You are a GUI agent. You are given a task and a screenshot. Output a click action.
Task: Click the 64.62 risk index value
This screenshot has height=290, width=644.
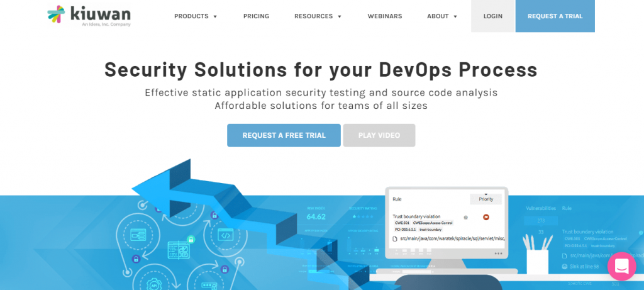coord(316,216)
